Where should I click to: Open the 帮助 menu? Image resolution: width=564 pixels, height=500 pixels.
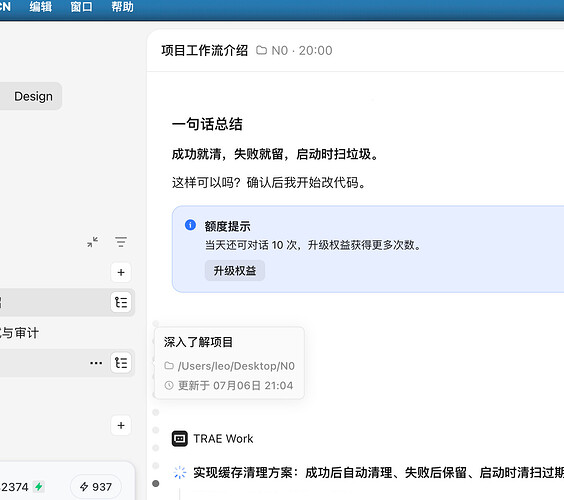pyautogui.click(x=122, y=6)
